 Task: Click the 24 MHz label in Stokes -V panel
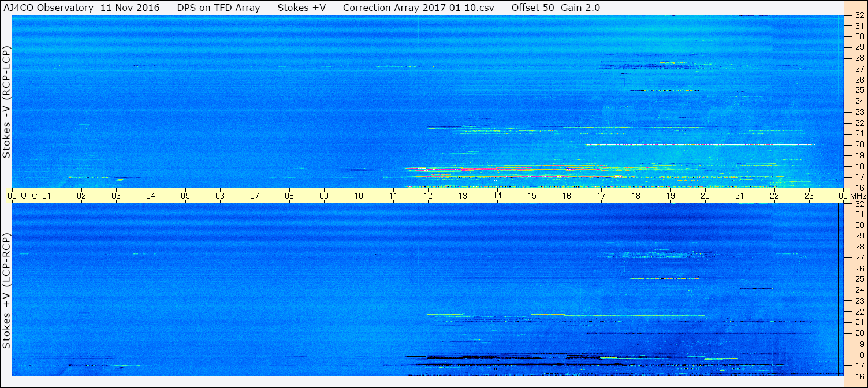tap(859, 101)
